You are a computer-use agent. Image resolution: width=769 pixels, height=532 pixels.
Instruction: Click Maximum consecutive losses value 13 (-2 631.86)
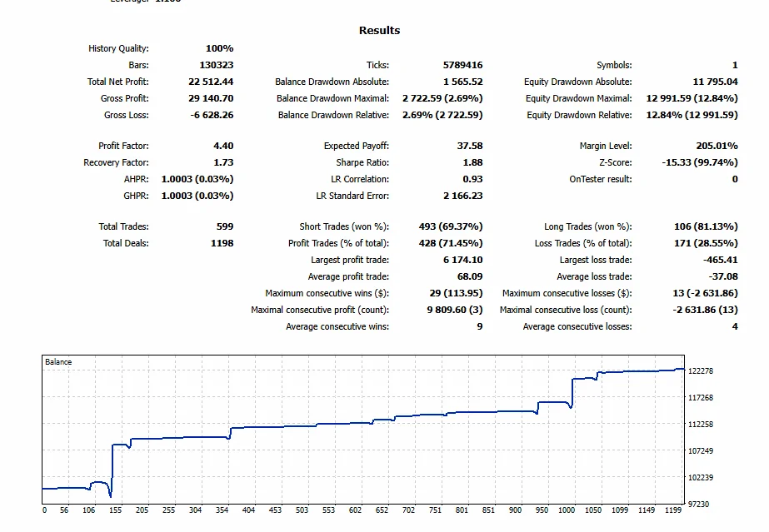[x=705, y=293]
